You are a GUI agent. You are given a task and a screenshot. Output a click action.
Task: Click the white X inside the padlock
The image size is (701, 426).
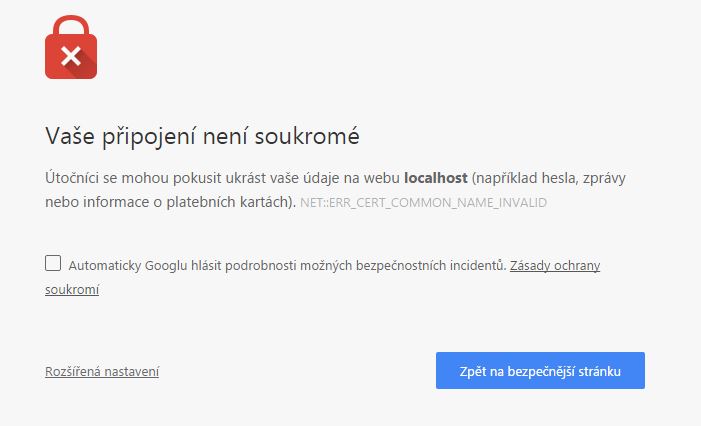pos(71,56)
